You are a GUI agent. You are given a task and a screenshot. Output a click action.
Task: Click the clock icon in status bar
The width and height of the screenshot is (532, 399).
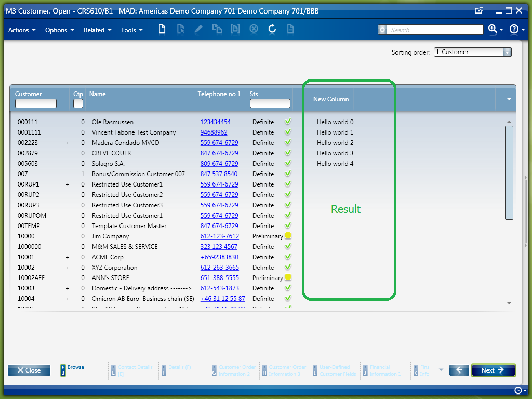click(x=517, y=390)
